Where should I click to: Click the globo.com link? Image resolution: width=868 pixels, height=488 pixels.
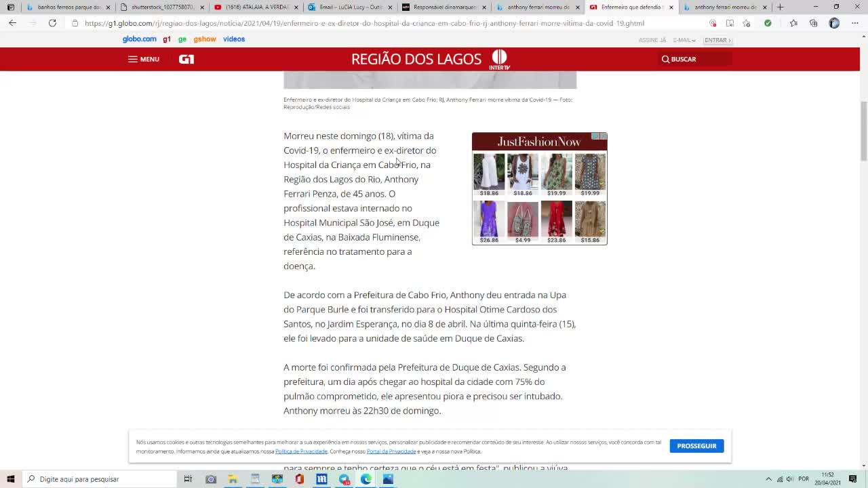139,39
